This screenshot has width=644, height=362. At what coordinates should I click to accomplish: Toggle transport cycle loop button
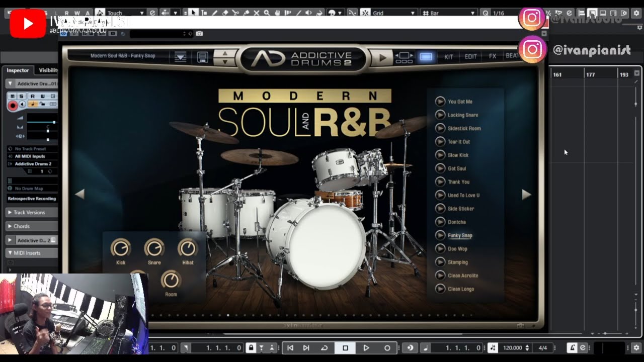click(325, 348)
